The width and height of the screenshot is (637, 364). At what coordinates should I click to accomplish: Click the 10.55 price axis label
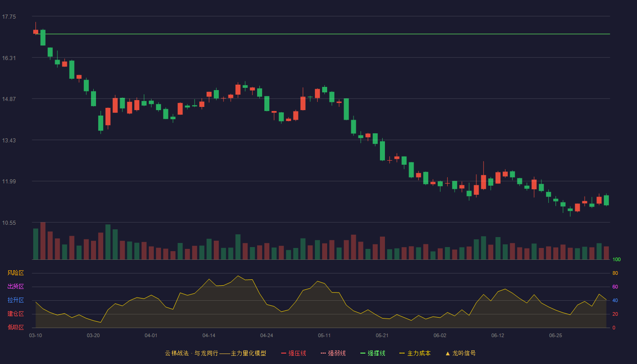tap(9, 223)
